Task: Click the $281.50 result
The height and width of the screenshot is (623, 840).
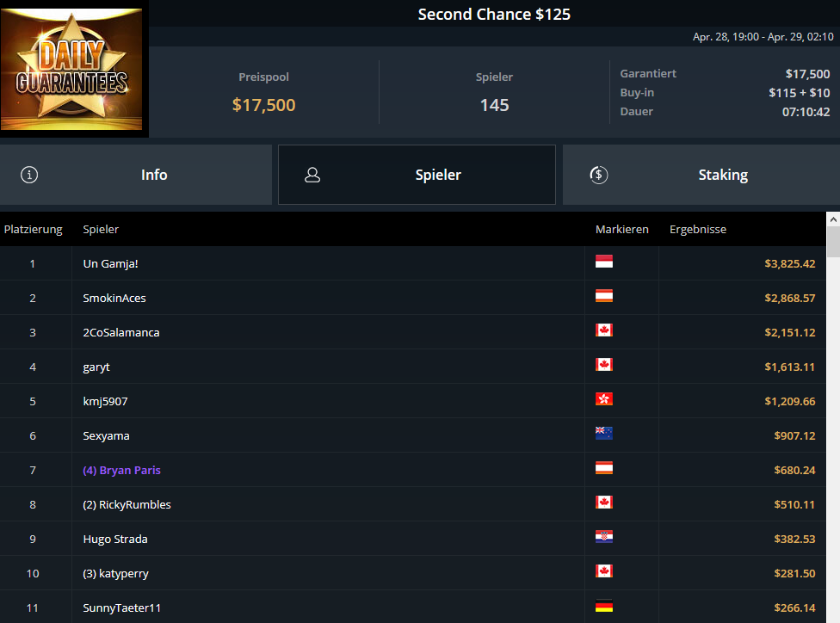Action: click(x=794, y=573)
